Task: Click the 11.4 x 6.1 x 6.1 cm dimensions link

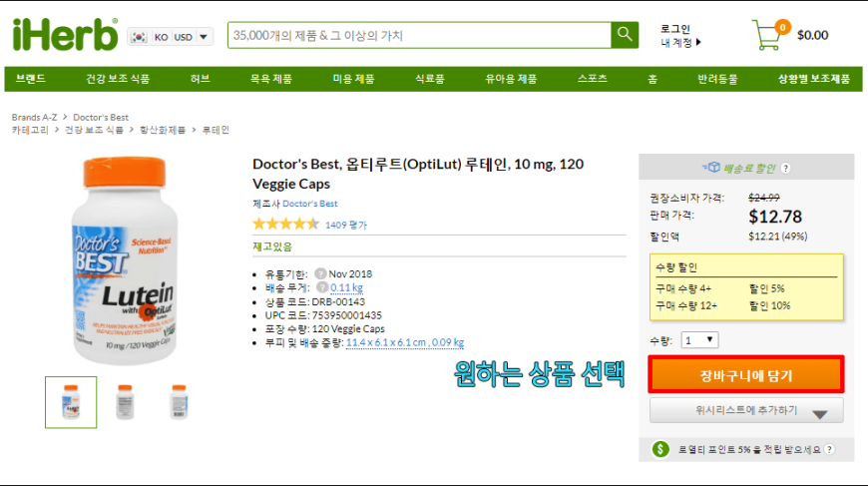Action: pyautogui.click(x=405, y=342)
